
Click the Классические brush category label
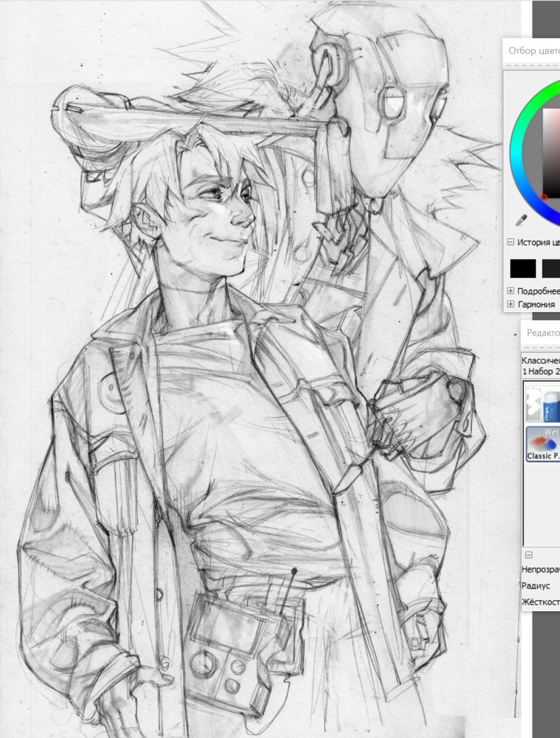(x=540, y=361)
